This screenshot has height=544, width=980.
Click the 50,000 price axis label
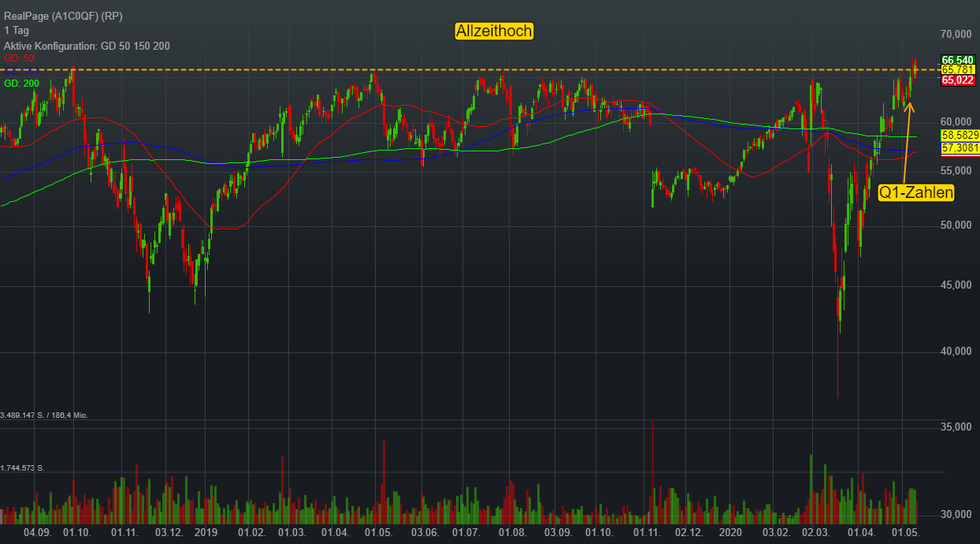coord(956,225)
